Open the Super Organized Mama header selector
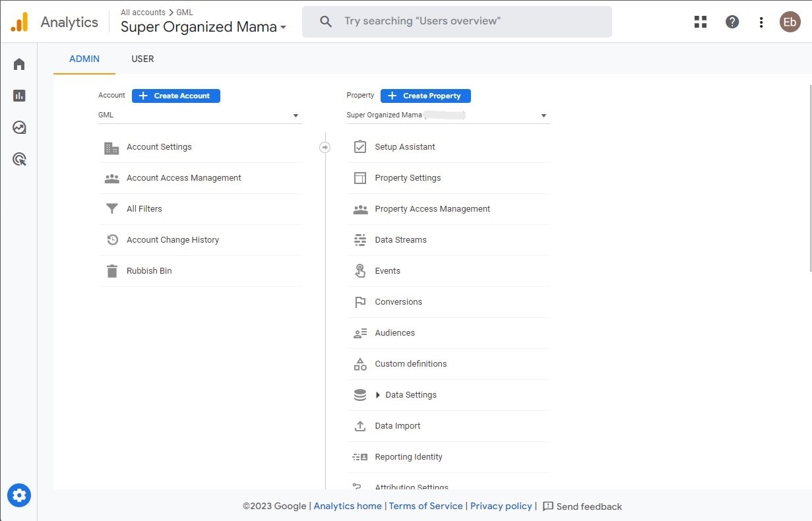This screenshot has height=521, width=812. tap(203, 27)
